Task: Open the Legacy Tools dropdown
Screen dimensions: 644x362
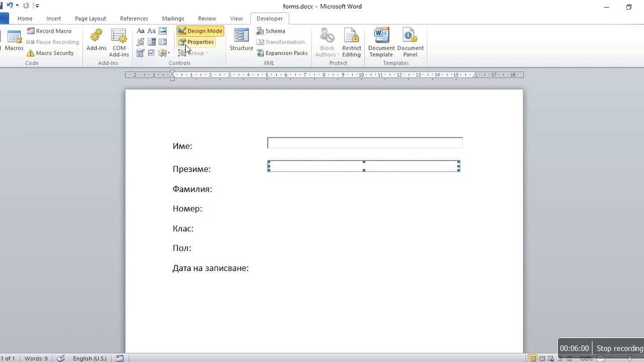Action: tap(165, 53)
